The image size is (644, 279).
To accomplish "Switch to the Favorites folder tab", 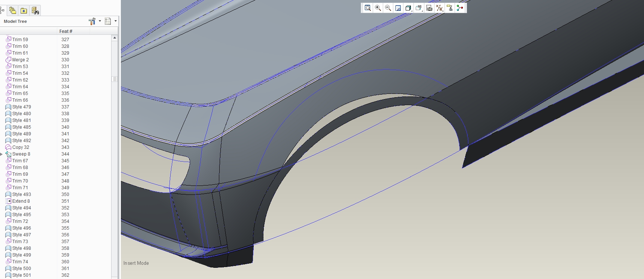I will click(x=24, y=10).
